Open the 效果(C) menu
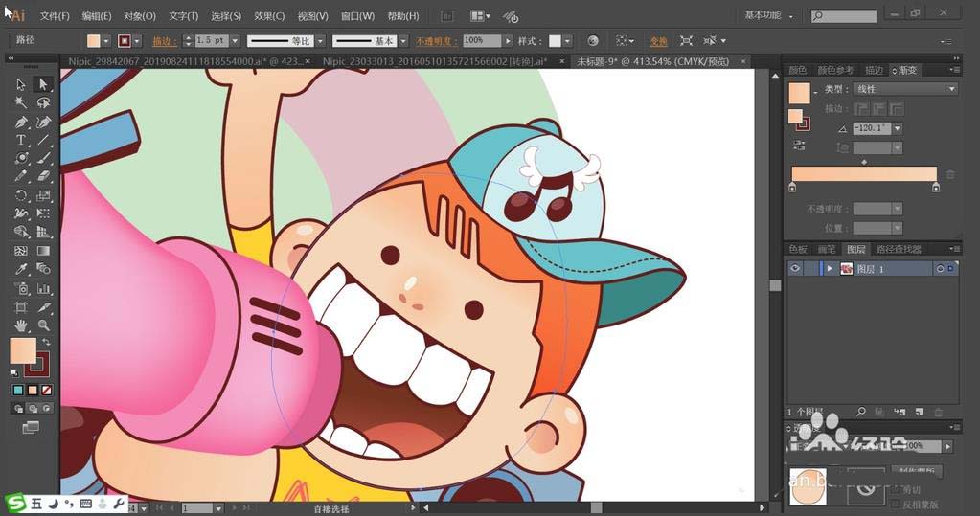 click(269, 16)
